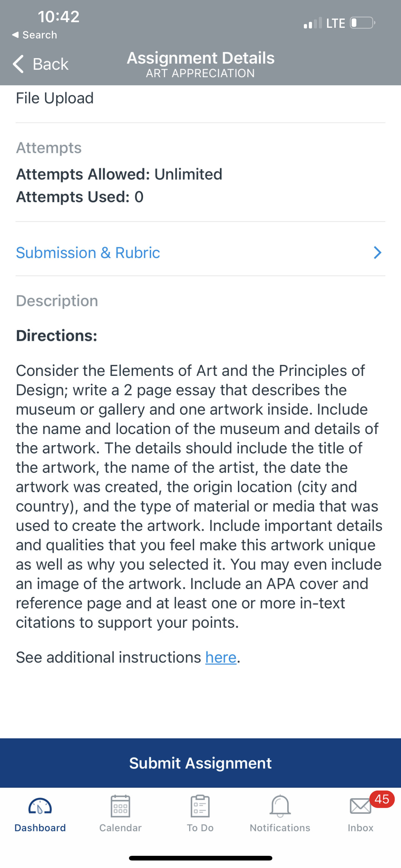The image size is (401, 868).
Task: Expand the Submission & Rubric chevron arrow
Action: coord(378,253)
